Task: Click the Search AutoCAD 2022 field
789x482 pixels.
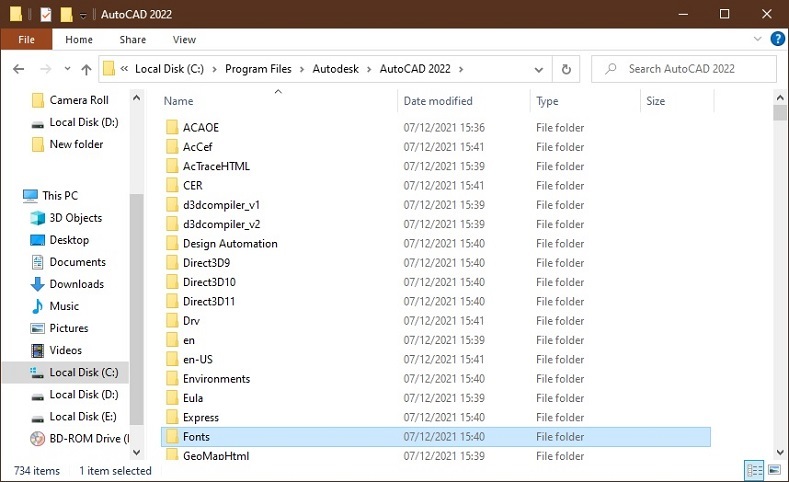Action: click(x=684, y=69)
